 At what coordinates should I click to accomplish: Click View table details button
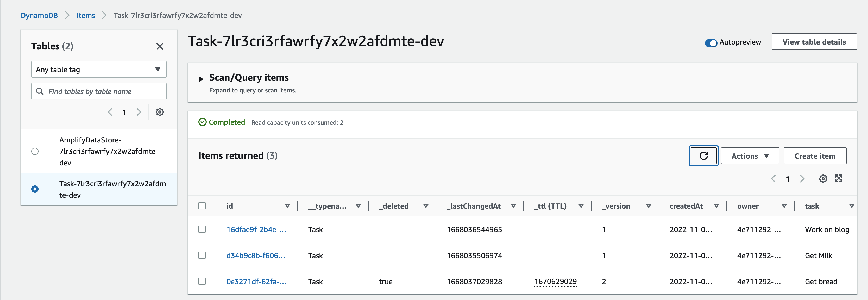click(814, 42)
